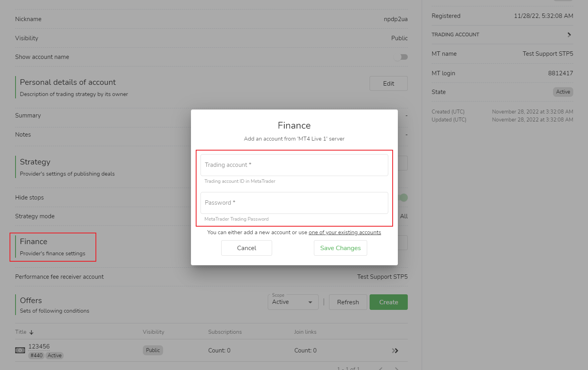Focus the Password field in Finance dialog
This screenshot has height=370, width=588.
pyautogui.click(x=294, y=203)
